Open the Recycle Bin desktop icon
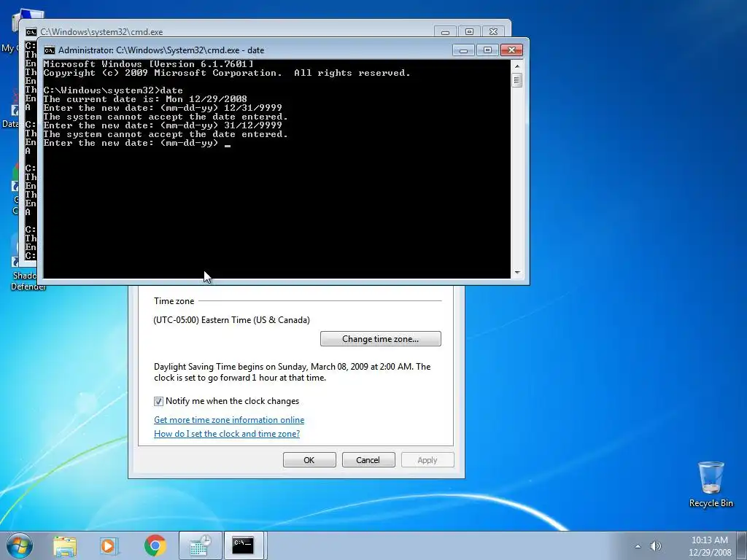Image resolution: width=747 pixels, height=560 pixels. [x=711, y=484]
